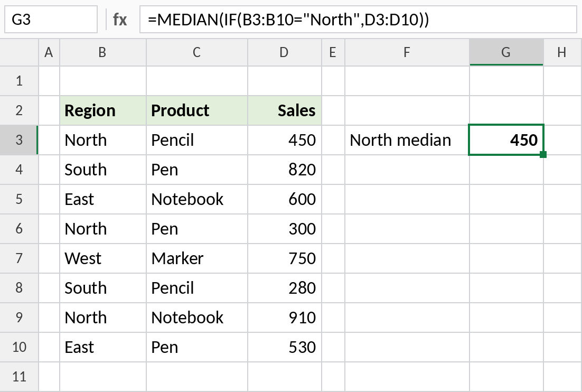
Task: Select the North median label cell
Action: (407, 141)
